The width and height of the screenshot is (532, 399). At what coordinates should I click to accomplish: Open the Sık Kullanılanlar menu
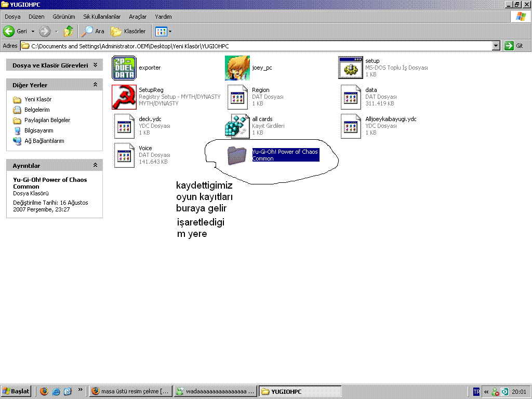[102, 17]
